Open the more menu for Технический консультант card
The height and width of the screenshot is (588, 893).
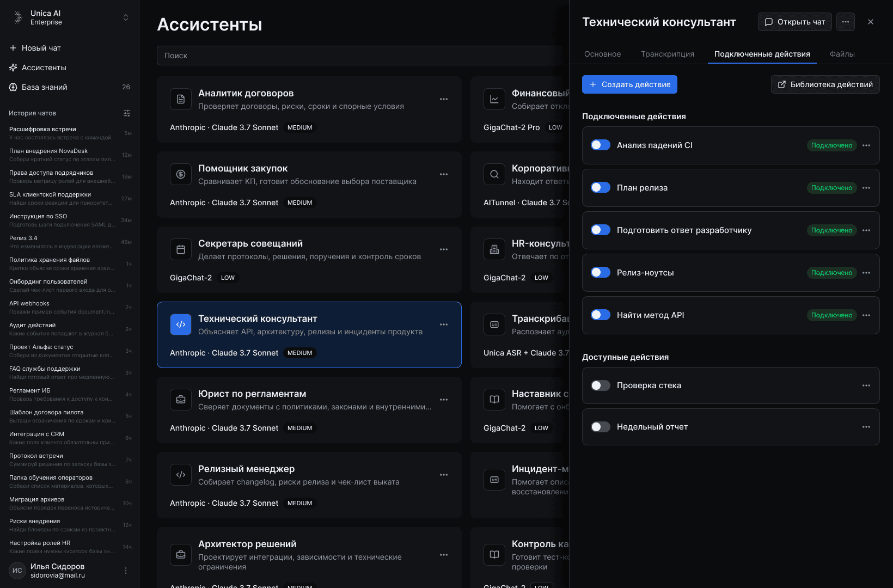(444, 324)
